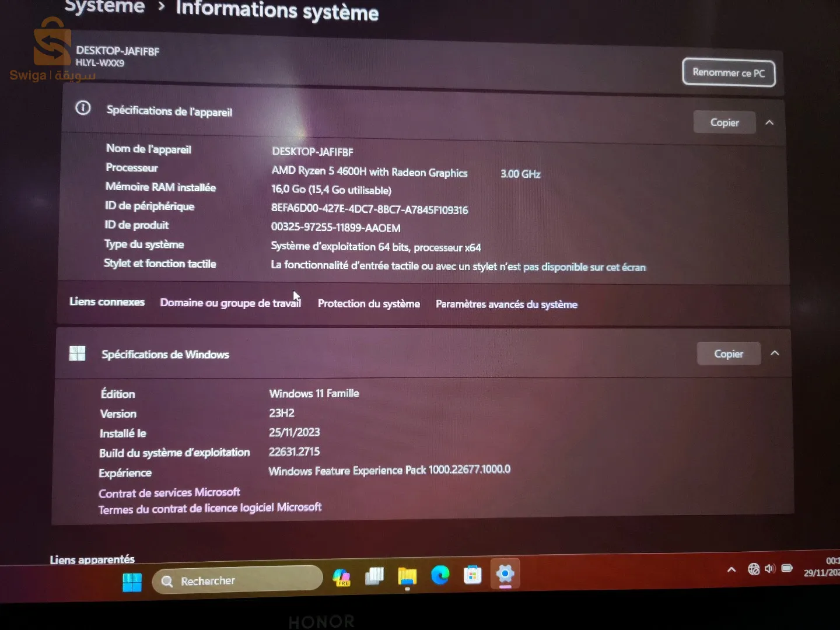Go back to Système breadcrumb
The height and width of the screenshot is (630, 840).
104,7
